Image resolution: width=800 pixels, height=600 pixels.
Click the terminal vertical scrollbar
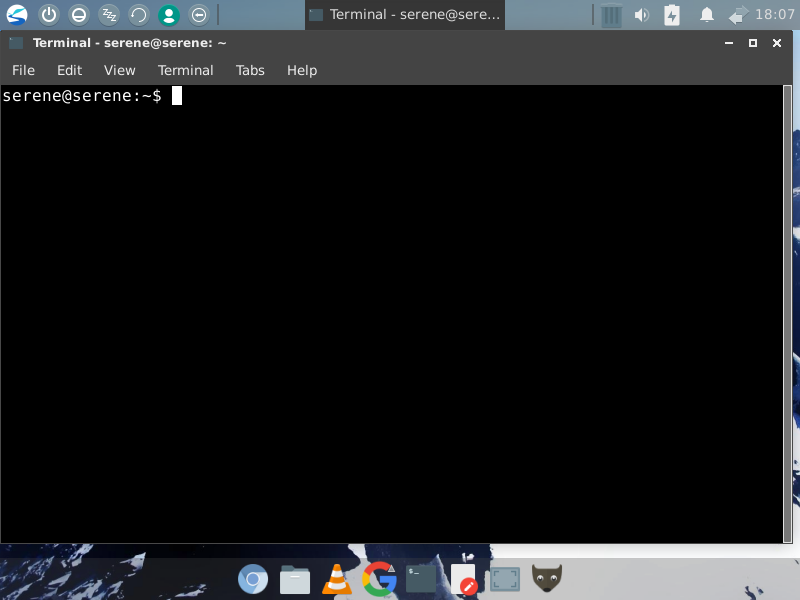[788, 314]
